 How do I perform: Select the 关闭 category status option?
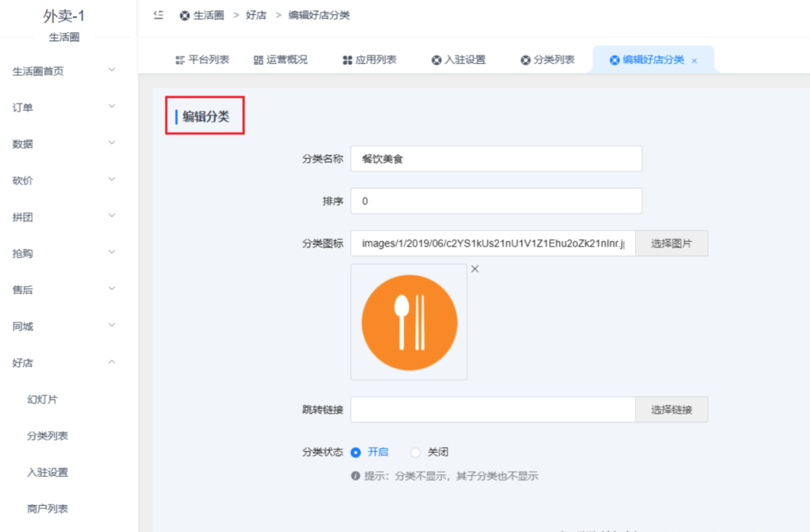click(415, 452)
